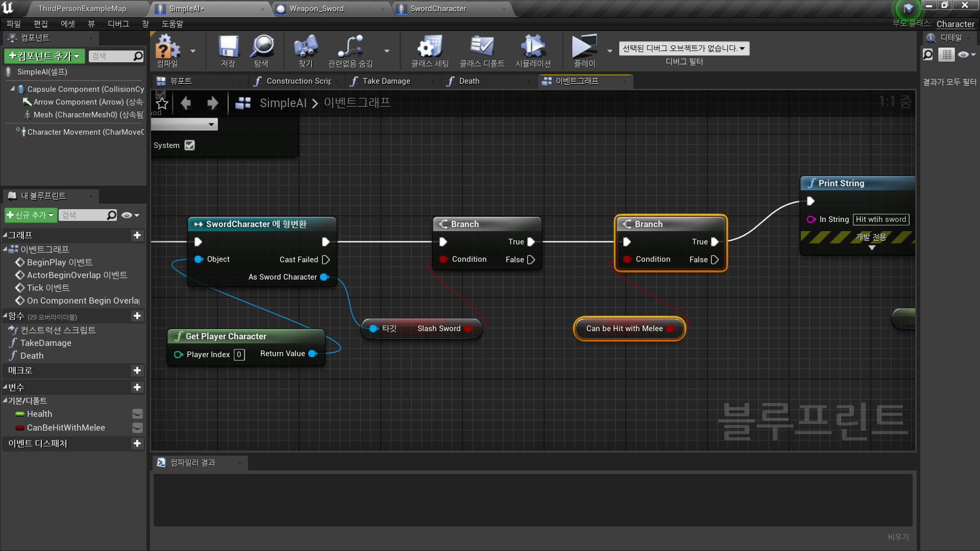Add a new variable plus button
Viewport: 980px width, 551px height.
(137, 387)
